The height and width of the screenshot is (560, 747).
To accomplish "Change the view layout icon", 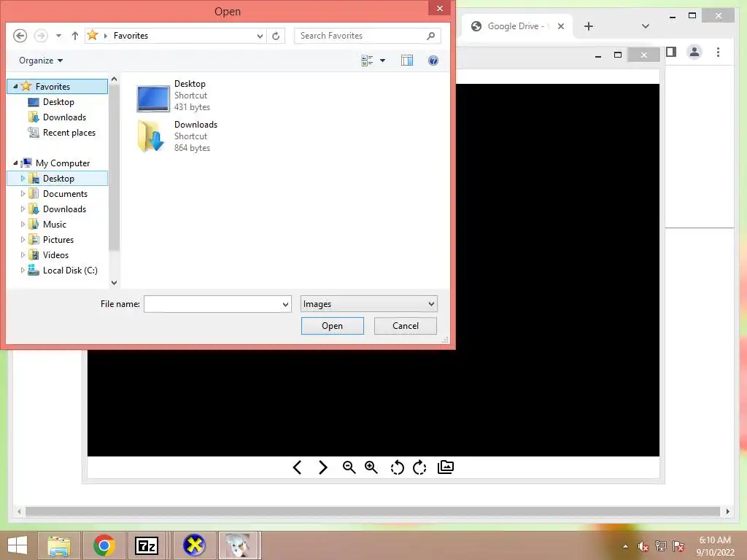I will [x=367, y=61].
